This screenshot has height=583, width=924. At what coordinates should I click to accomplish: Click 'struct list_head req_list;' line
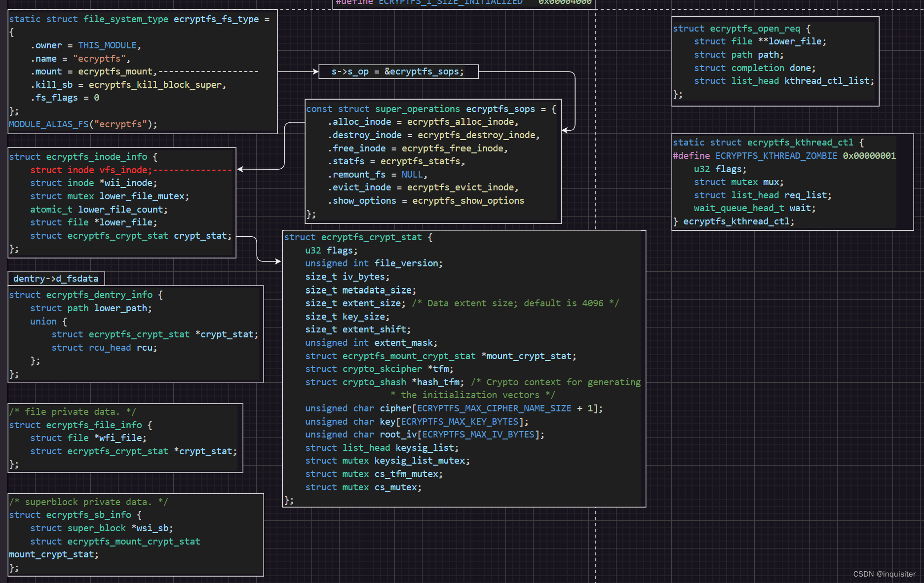pyautogui.click(x=763, y=195)
